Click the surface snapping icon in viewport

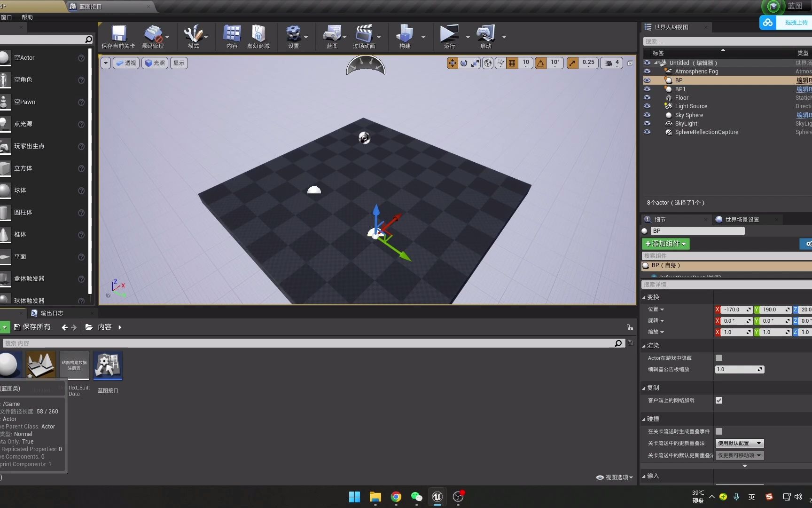point(500,63)
